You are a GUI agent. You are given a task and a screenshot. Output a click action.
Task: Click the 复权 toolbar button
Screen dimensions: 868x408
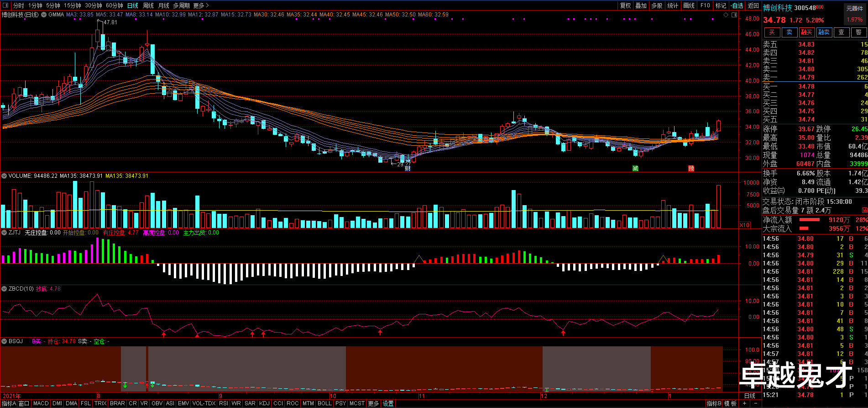[x=625, y=5]
